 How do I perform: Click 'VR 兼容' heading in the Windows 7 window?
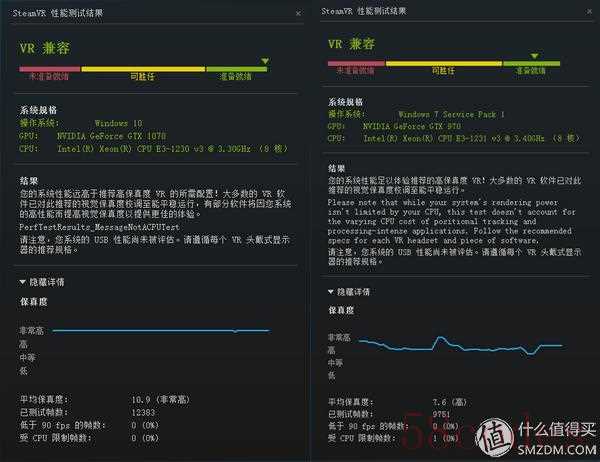point(351,44)
